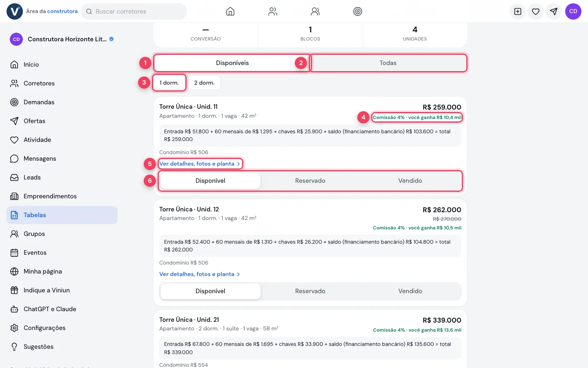
Task: Switch to Disponíveis tab
Action: 232,63
